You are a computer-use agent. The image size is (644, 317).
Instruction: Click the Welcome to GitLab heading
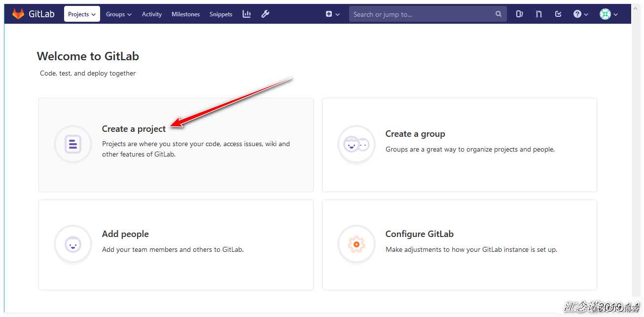coord(88,56)
